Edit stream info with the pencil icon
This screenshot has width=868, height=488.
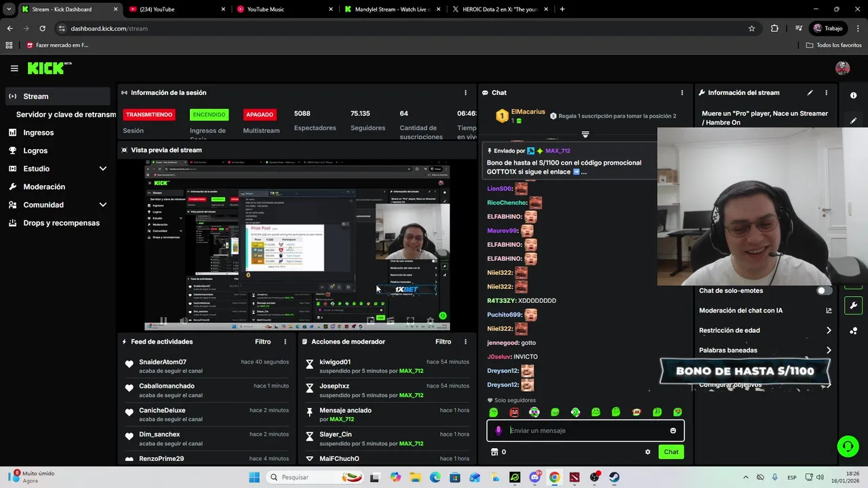pos(810,93)
